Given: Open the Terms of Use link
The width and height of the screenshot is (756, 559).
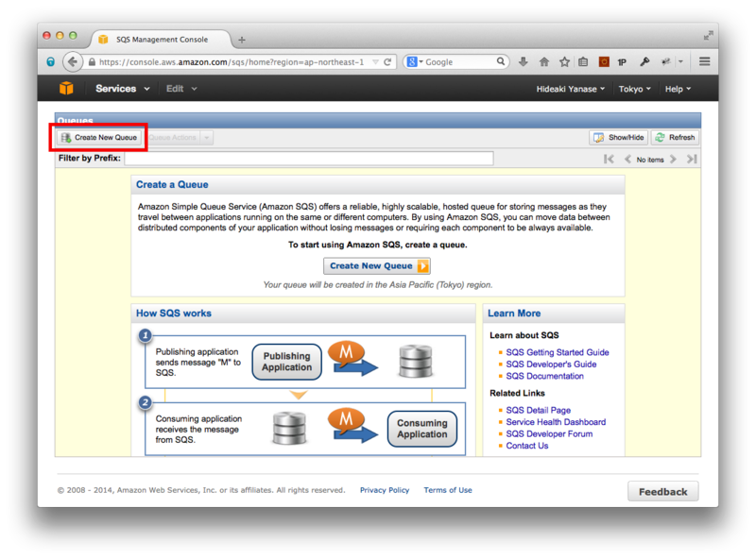Looking at the screenshot, I should (x=448, y=490).
